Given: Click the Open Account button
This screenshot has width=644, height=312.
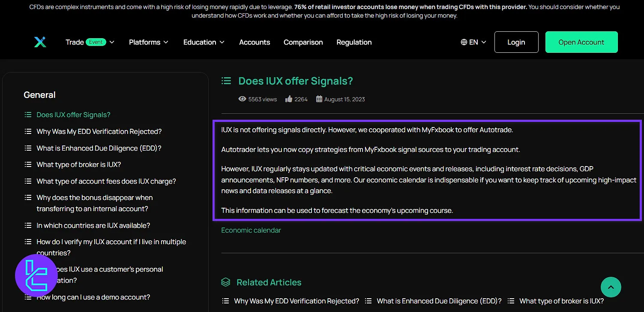Looking at the screenshot, I should 581,42.
